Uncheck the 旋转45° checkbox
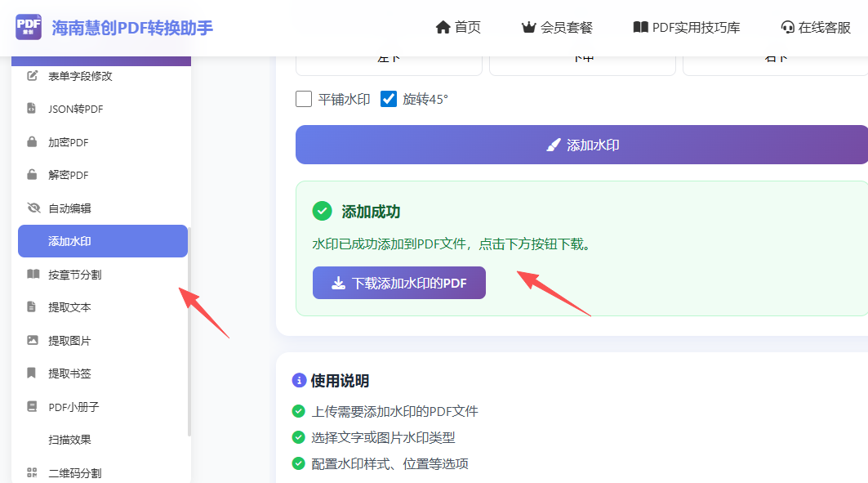 pos(389,99)
